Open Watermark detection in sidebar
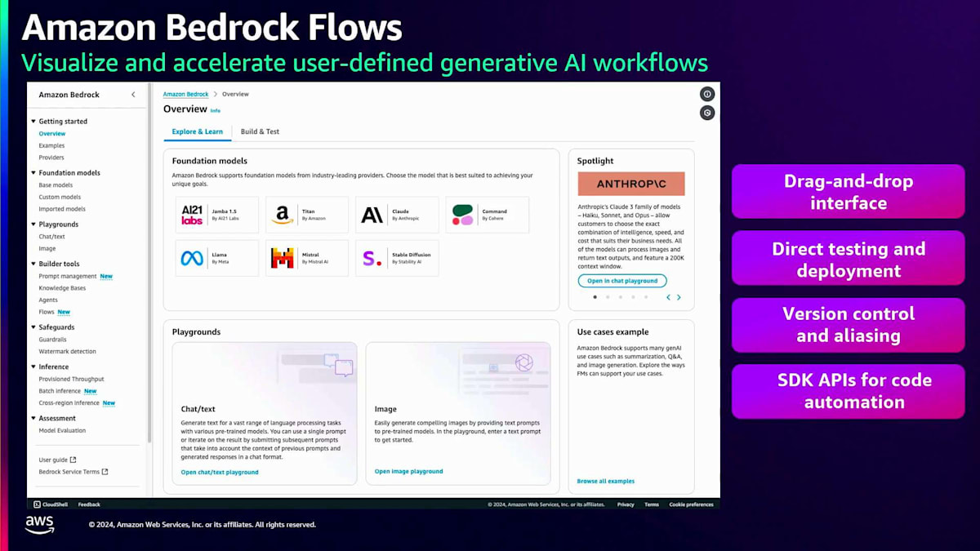The height and width of the screenshot is (551, 980). (67, 351)
